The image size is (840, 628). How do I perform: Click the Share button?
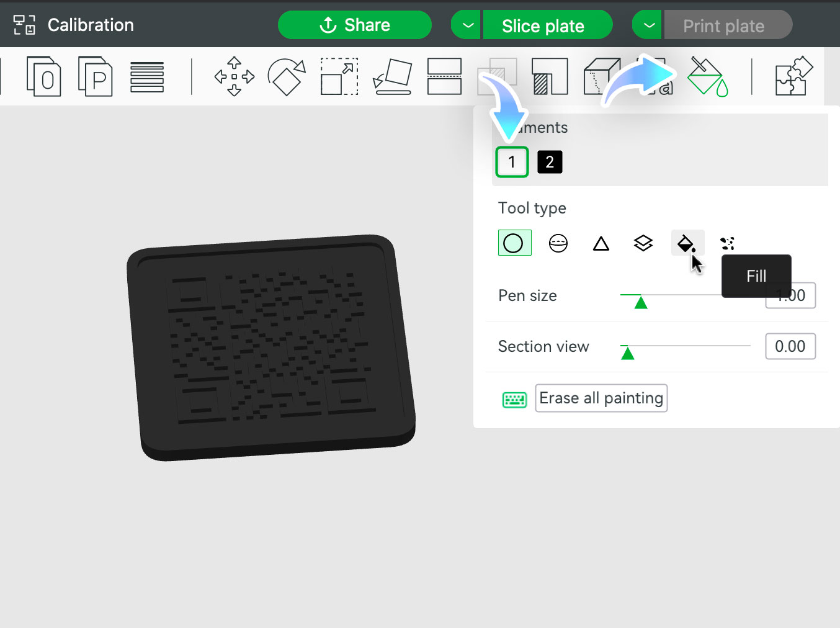coord(354,25)
